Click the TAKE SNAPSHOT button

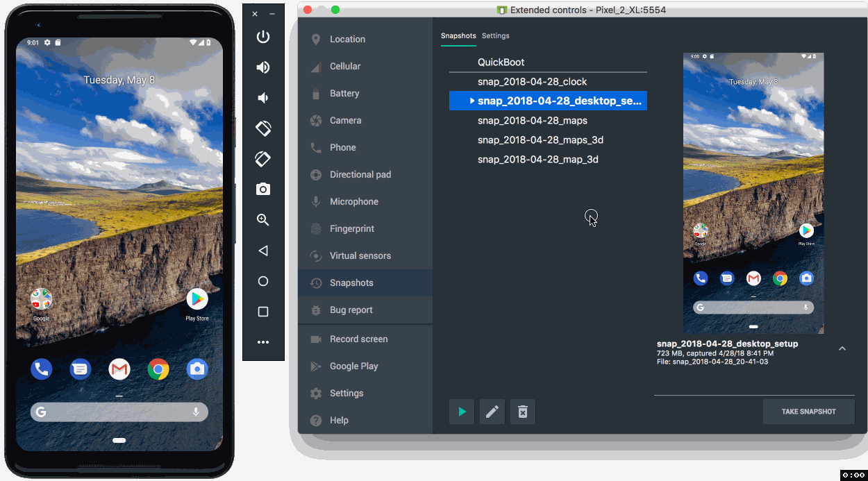pyautogui.click(x=809, y=412)
